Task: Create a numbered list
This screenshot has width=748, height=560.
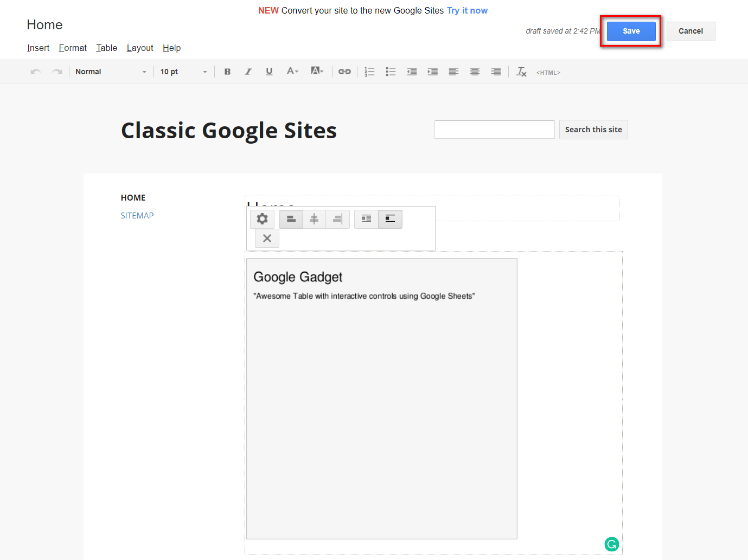Action: click(369, 72)
